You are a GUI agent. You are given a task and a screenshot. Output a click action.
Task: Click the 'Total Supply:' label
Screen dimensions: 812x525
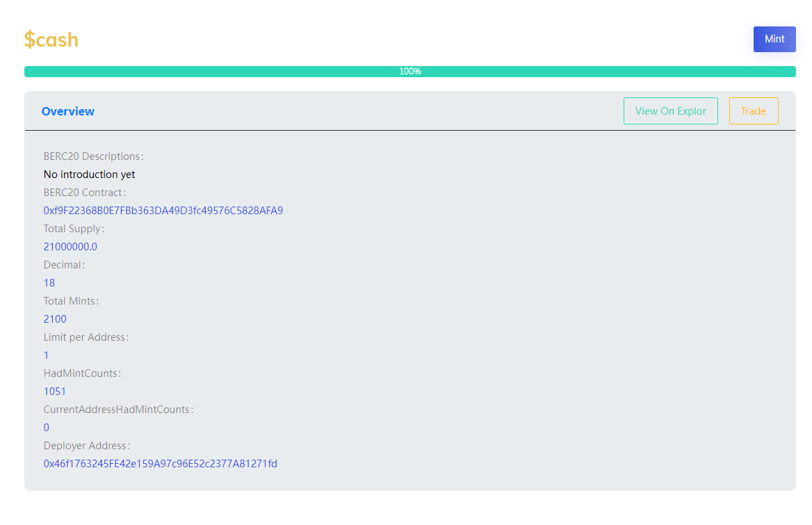pos(74,229)
